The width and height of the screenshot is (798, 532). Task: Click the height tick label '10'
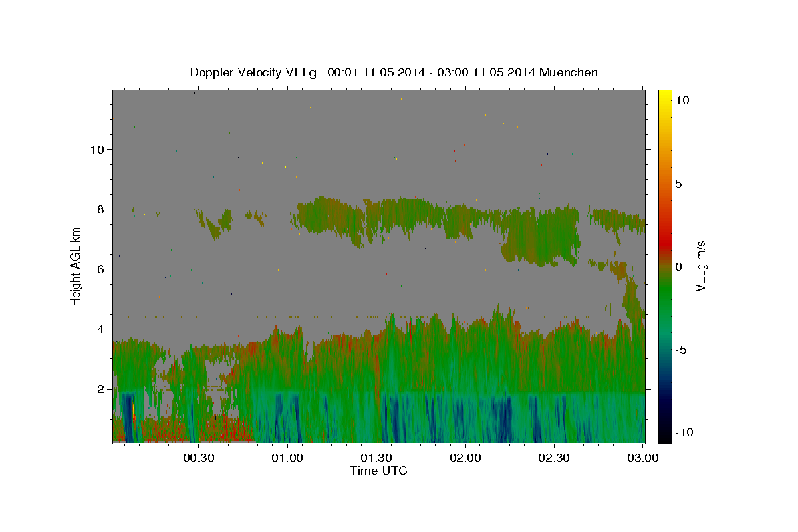(97, 149)
